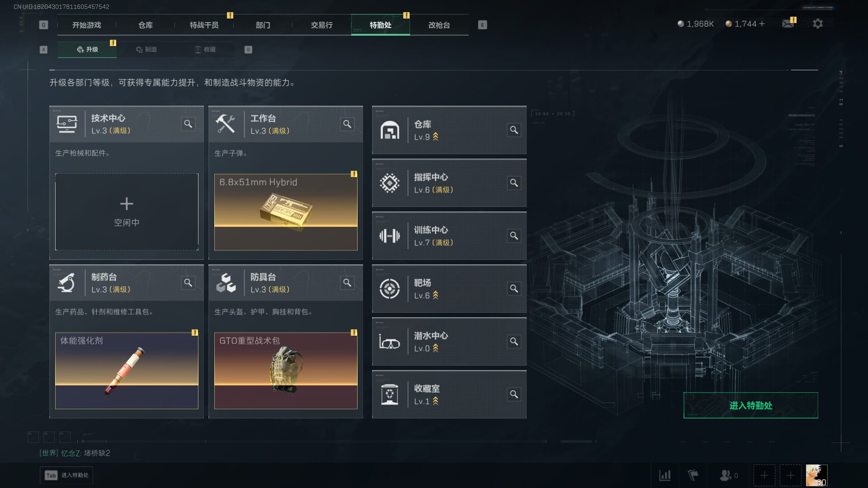Open the settings gear icon
868x488 pixels.
click(817, 23)
